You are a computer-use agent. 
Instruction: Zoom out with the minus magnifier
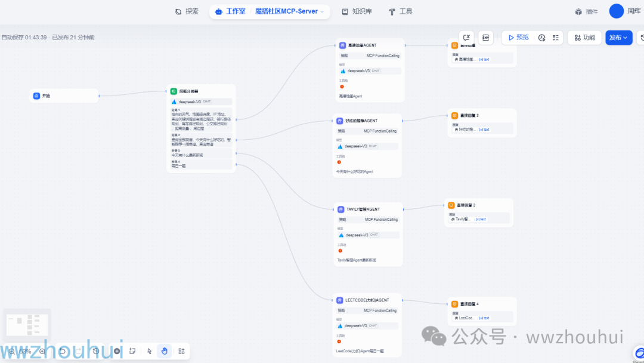12,351
